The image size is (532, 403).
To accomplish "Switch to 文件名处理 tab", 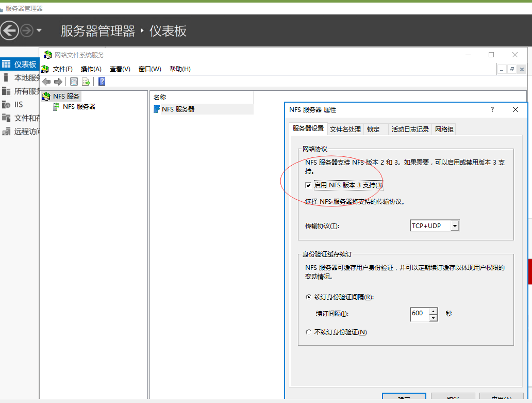I will pos(345,130).
